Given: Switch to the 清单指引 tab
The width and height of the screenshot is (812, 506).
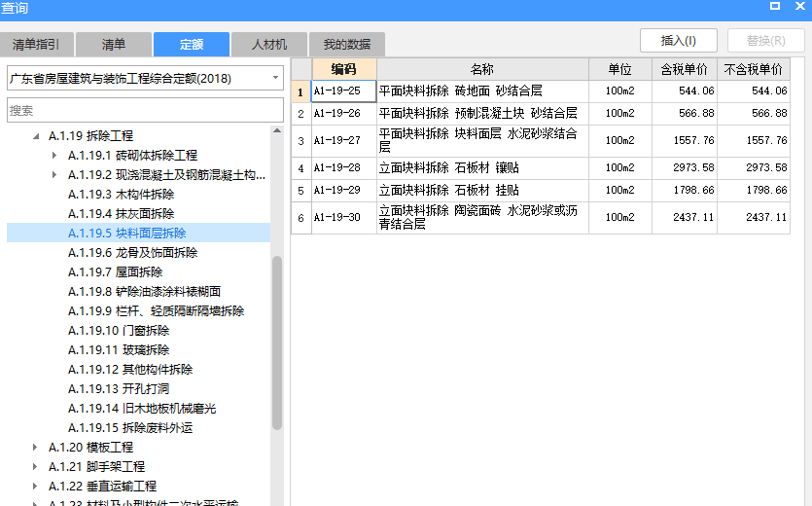Looking at the screenshot, I should point(36,45).
